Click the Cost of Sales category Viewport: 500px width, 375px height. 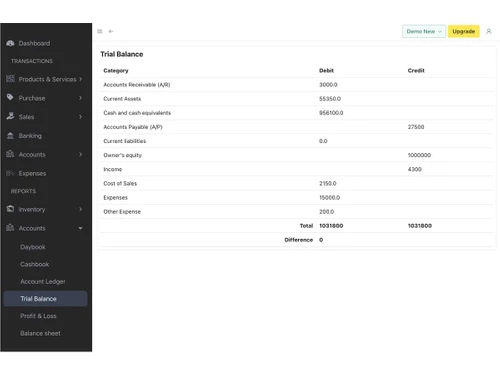120,183
